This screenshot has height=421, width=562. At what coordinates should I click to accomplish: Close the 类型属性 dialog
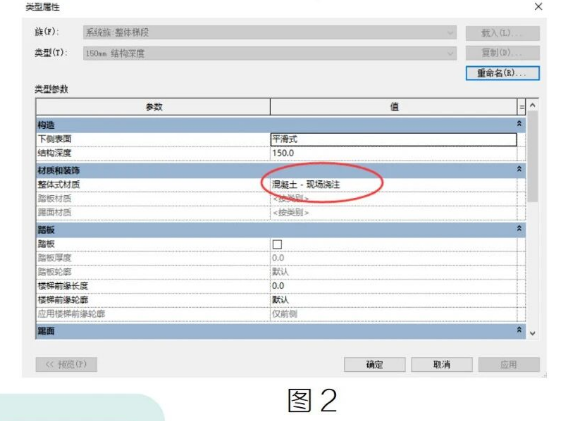pos(538,6)
